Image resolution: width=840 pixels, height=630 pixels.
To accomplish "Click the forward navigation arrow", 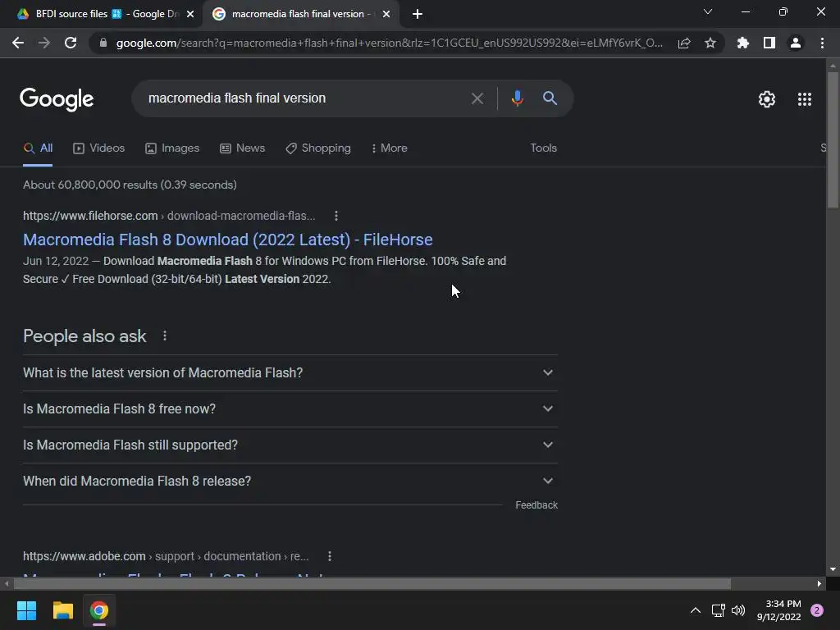I will 44,43.
